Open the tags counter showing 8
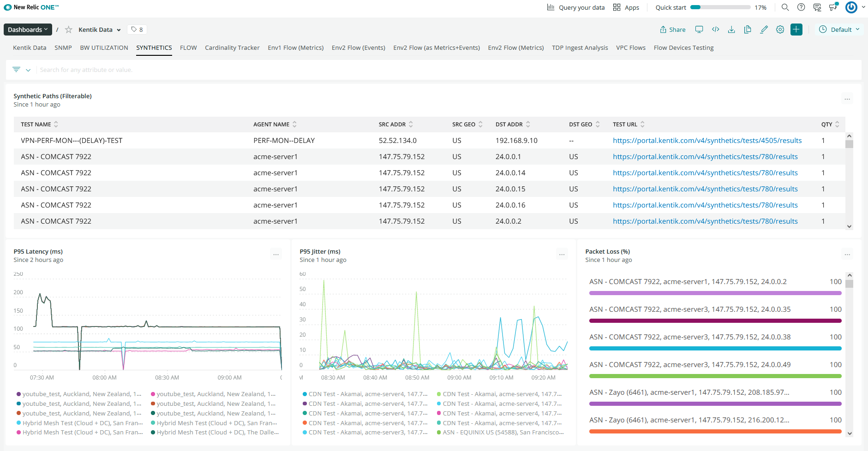868x451 pixels. [x=137, y=30]
